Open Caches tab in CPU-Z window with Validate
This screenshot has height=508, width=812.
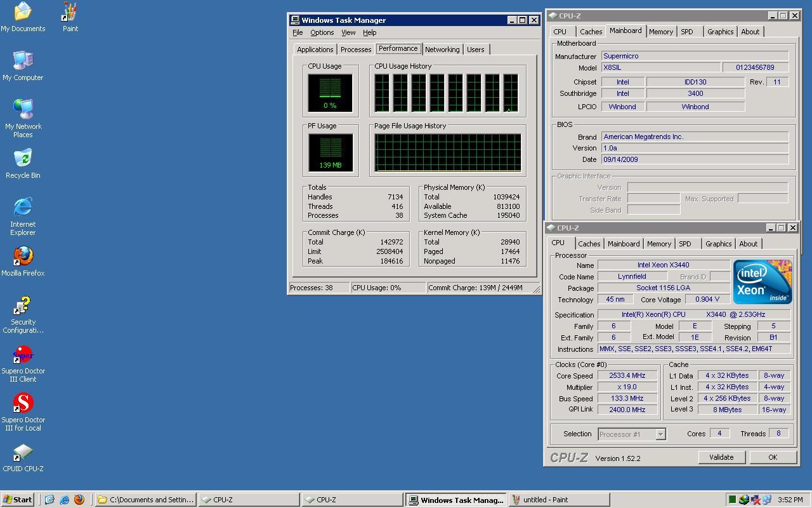pyautogui.click(x=589, y=244)
